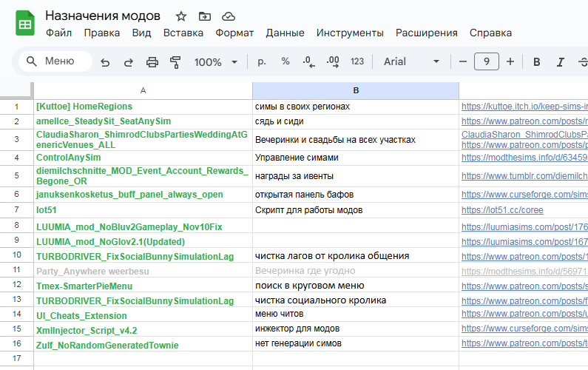Open the Данные menu
Screen dimensions: 588x370
coord(285,33)
